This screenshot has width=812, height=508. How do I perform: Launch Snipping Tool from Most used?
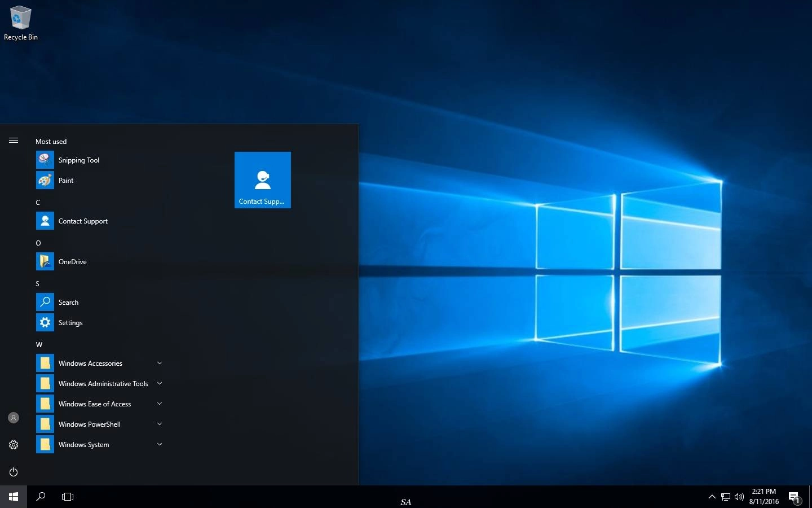[x=99, y=160]
